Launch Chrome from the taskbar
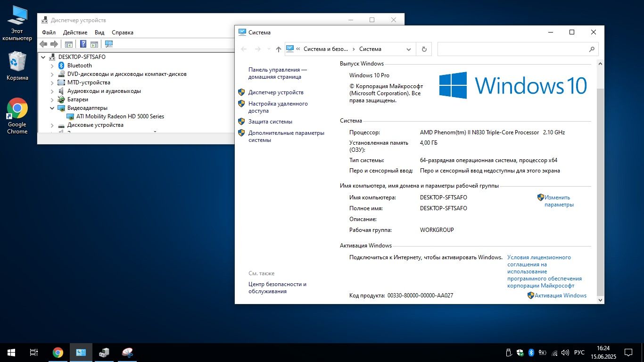Image resolution: width=644 pixels, height=362 pixels. click(x=58, y=352)
